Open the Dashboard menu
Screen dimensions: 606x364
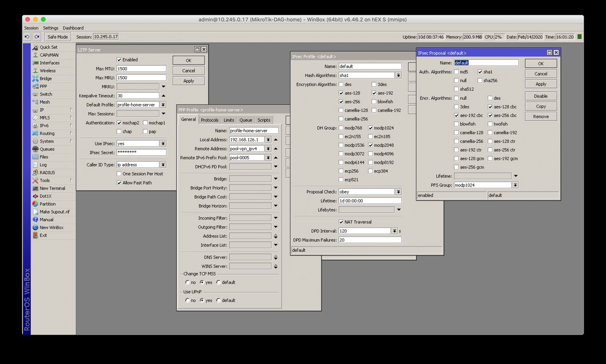coord(73,28)
